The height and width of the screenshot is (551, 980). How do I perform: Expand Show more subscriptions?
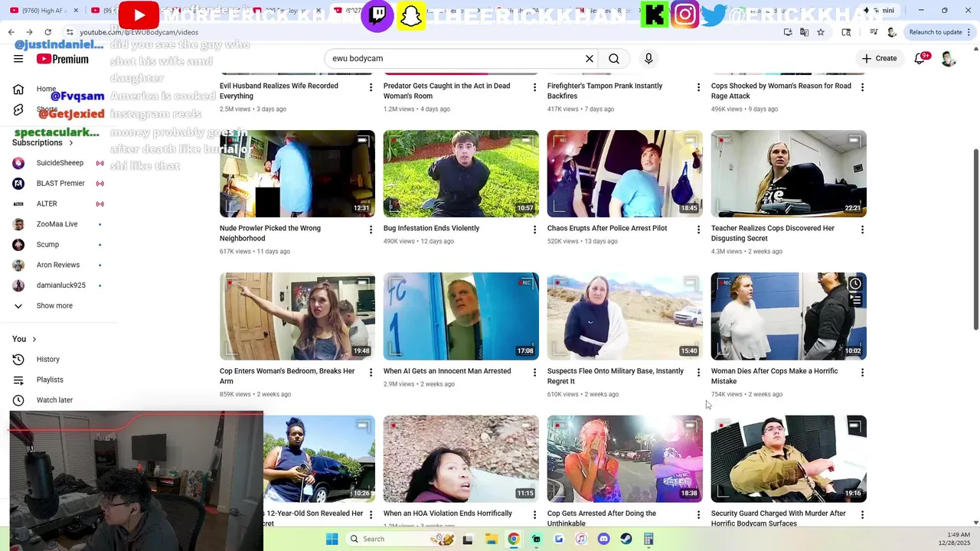click(x=54, y=306)
